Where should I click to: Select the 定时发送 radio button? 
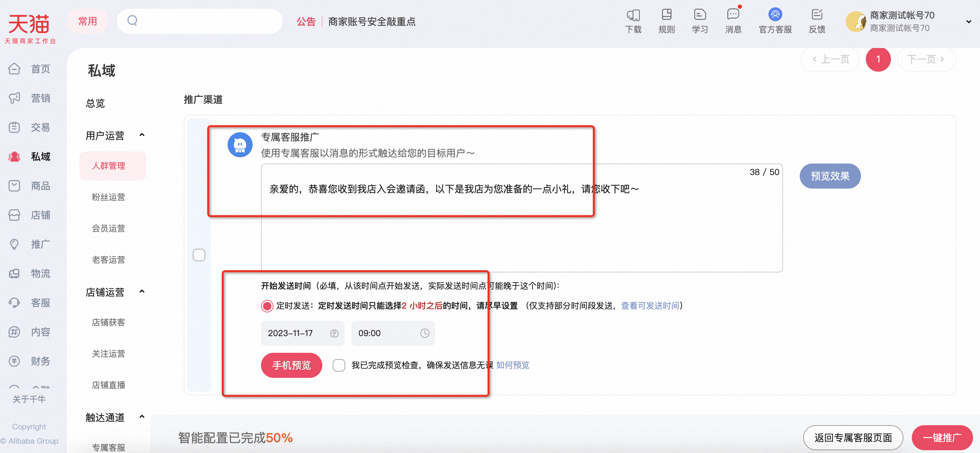coord(267,306)
